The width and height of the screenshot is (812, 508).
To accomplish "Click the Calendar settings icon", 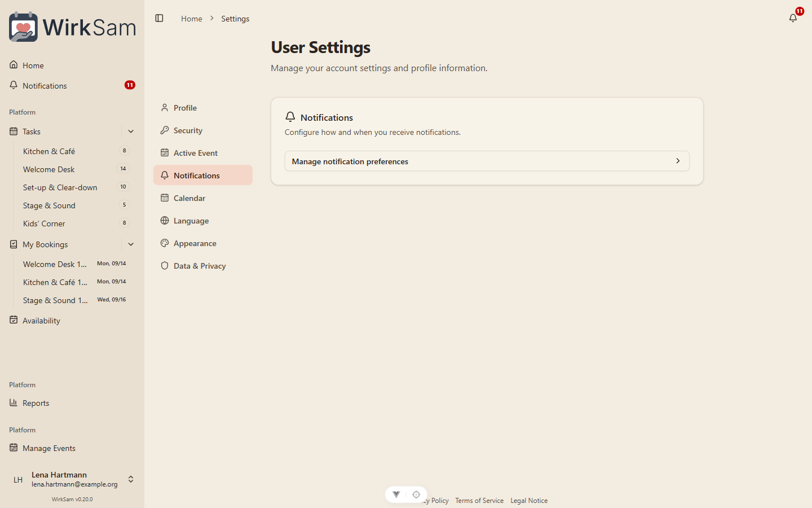I will (x=165, y=198).
